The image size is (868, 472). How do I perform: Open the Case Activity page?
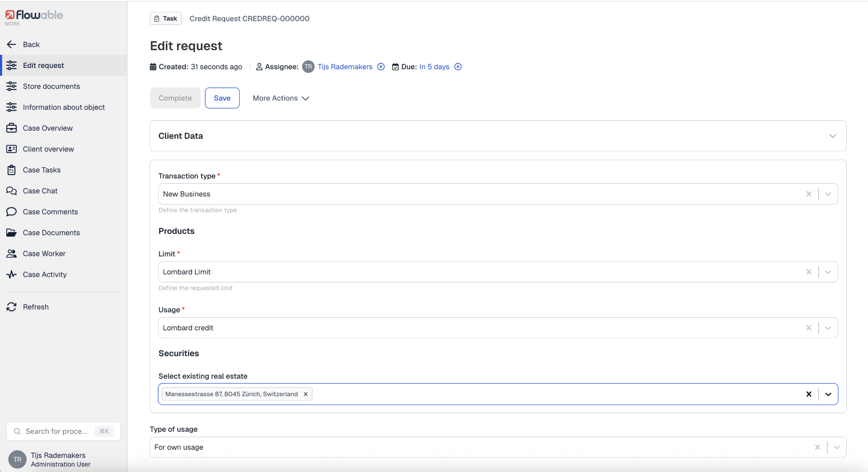[x=64, y=275]
